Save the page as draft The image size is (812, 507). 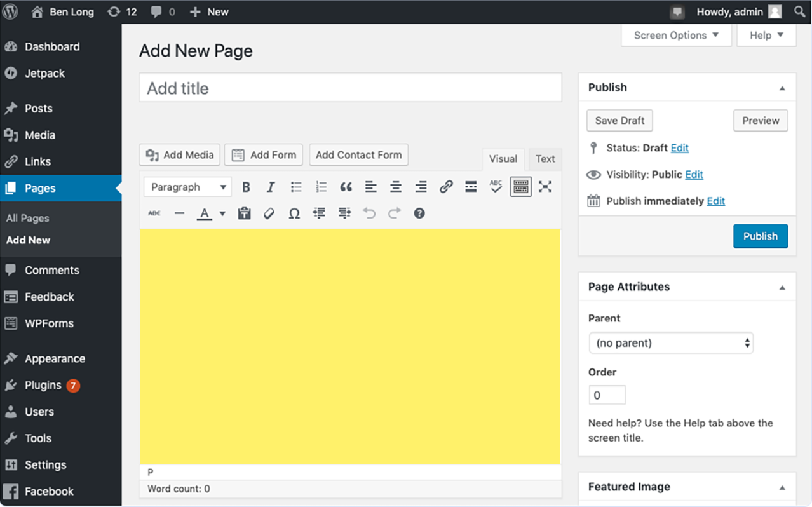point(620,121)
